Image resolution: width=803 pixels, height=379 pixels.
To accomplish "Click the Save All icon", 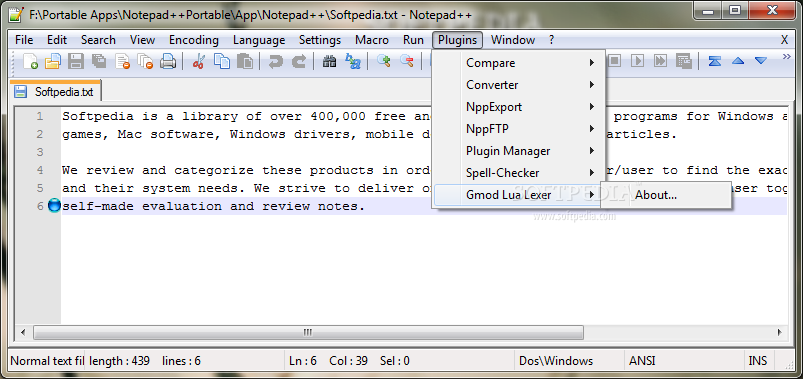I will [x=99, y=61].
